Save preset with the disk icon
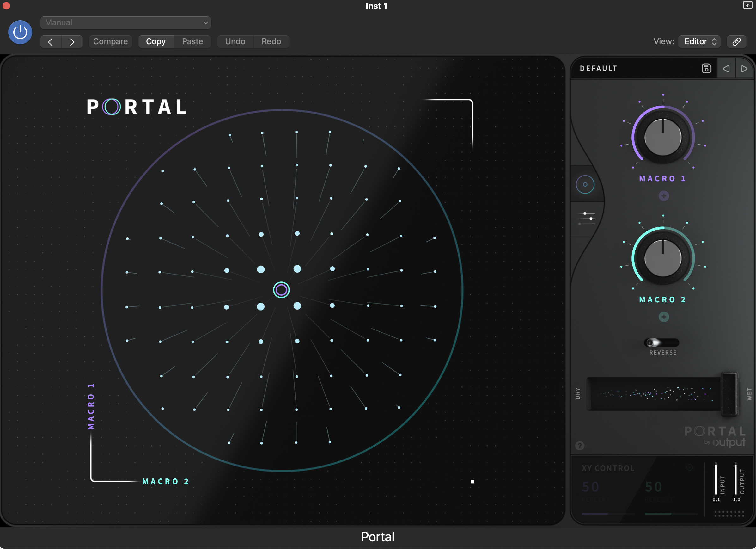The width and height of the screenshot is (756, 549). (706, 68)
